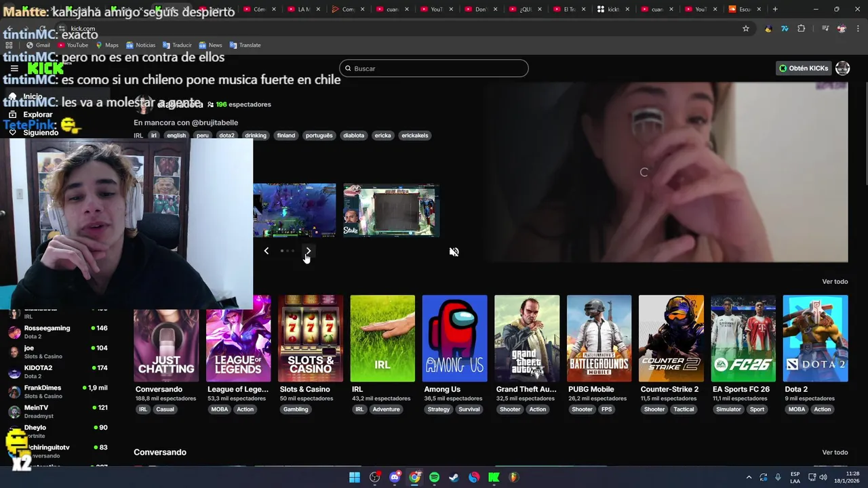Viewport: 868px width, 488px height.
Task: Select the peru tag
Action: tap(202, 136)
